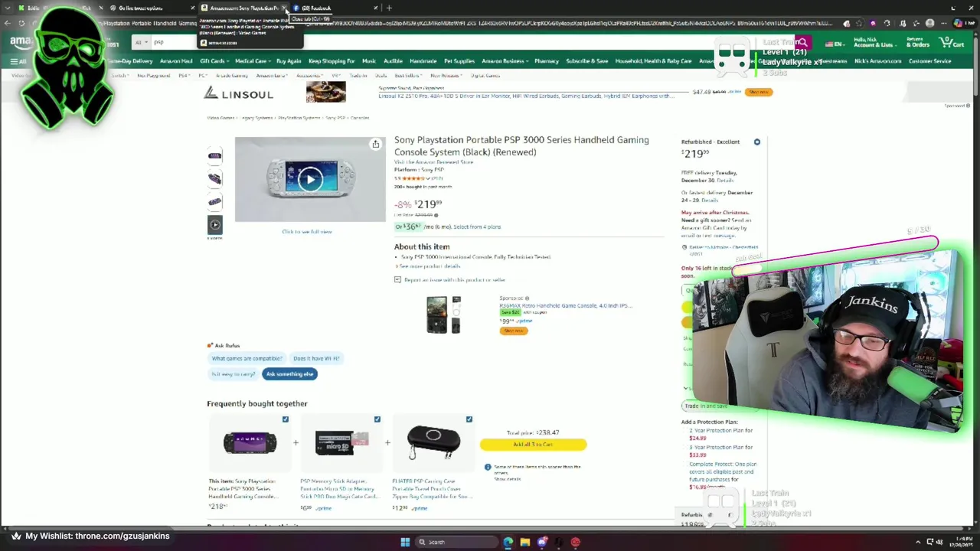Screen dimensions: 980x551
Task: Open search category 'All' dropdown
Action: pyautogui.click(x=141, y=42)
